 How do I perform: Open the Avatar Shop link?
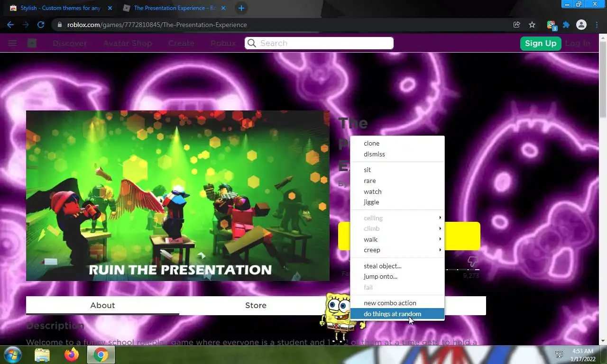128,43
